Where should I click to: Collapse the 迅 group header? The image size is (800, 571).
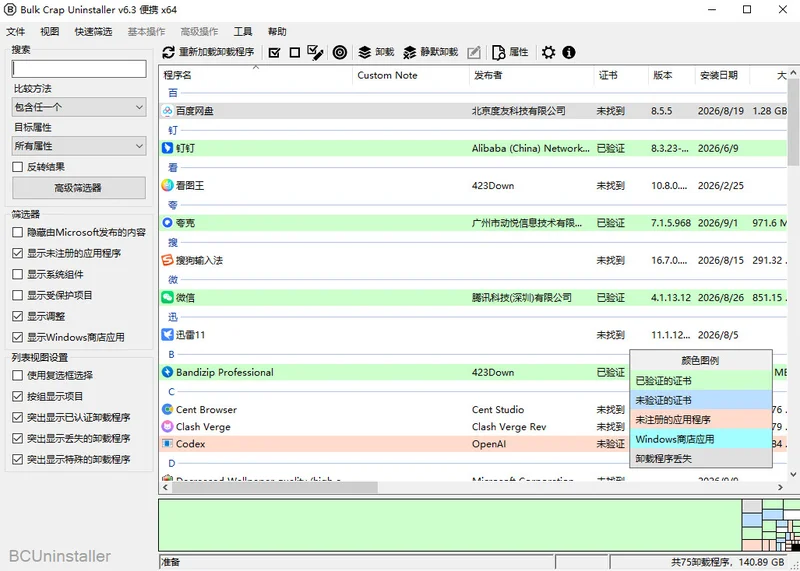(x=172, y=317)
